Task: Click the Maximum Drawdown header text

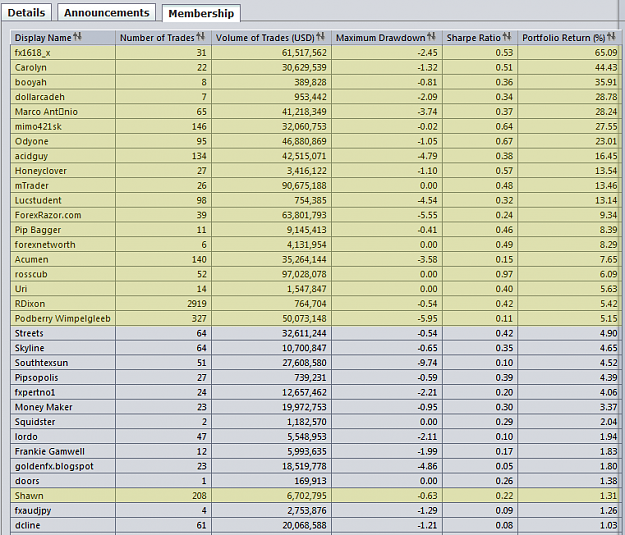Action: [x=381, y=38]
